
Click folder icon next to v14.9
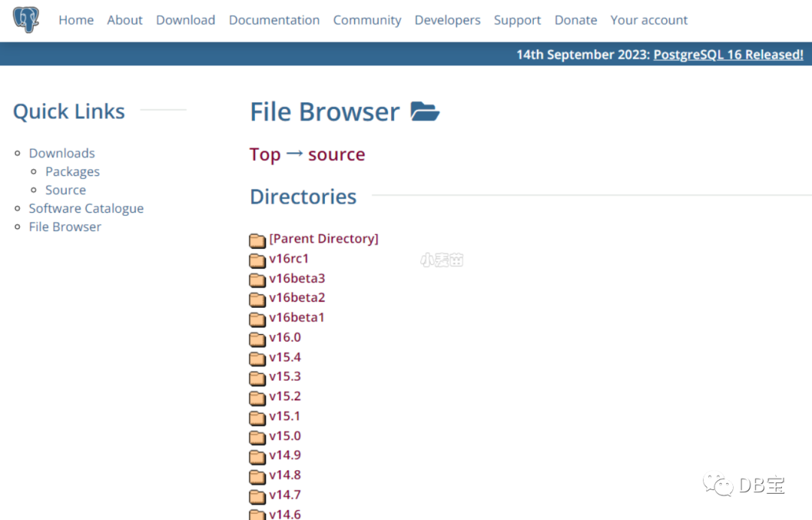click(x=257, y=457)
